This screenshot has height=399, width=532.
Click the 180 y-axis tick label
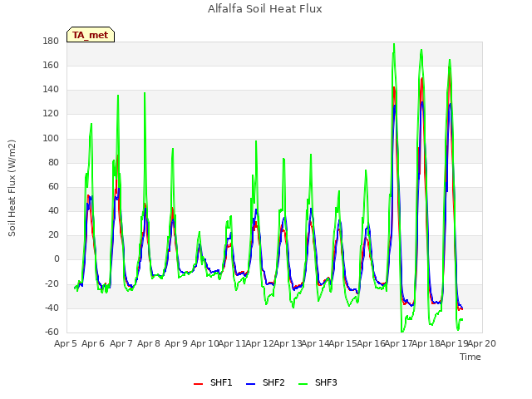(x=51, y=41)
